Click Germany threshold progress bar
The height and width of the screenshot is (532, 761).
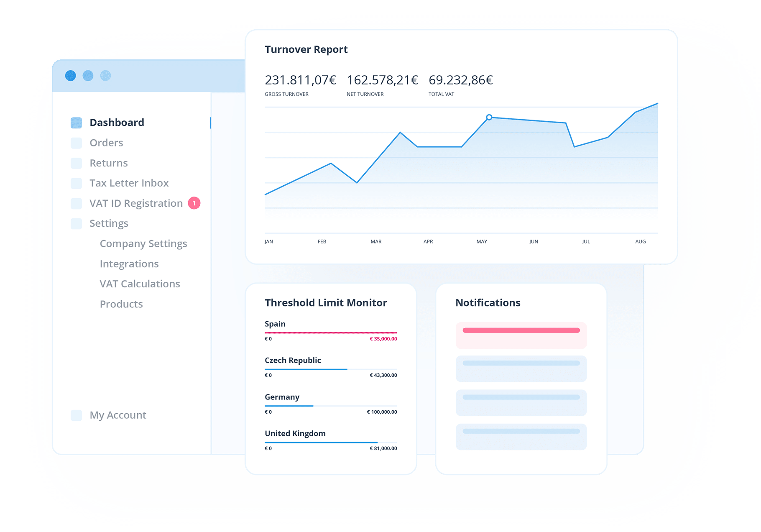click(331, 406)
